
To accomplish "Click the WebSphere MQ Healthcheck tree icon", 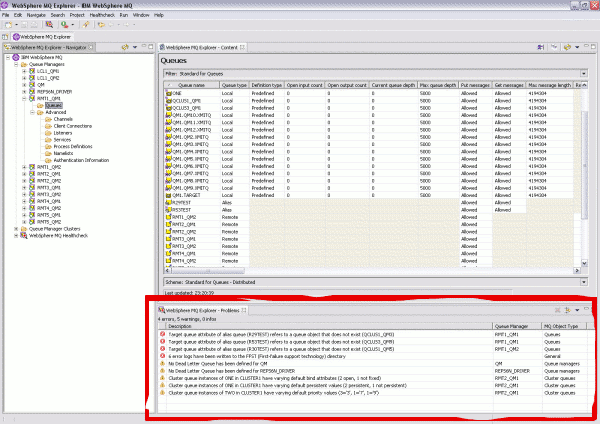I will coord(24,236).
